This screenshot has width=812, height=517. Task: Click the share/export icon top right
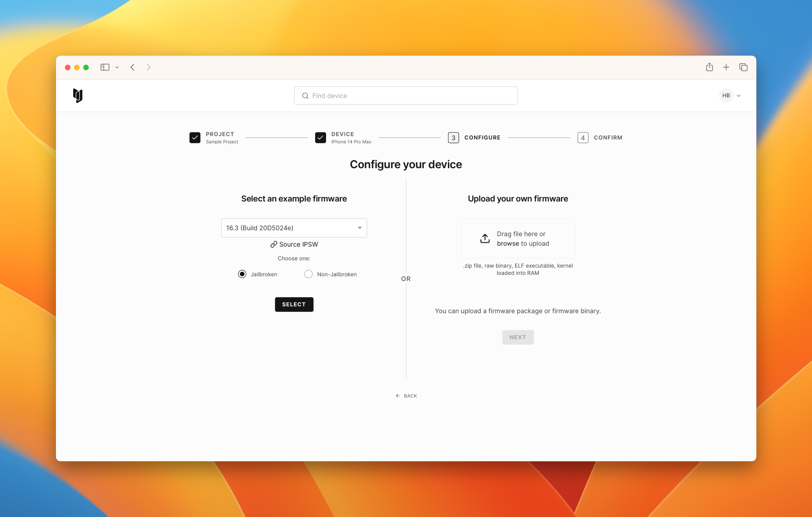(710, 67)
